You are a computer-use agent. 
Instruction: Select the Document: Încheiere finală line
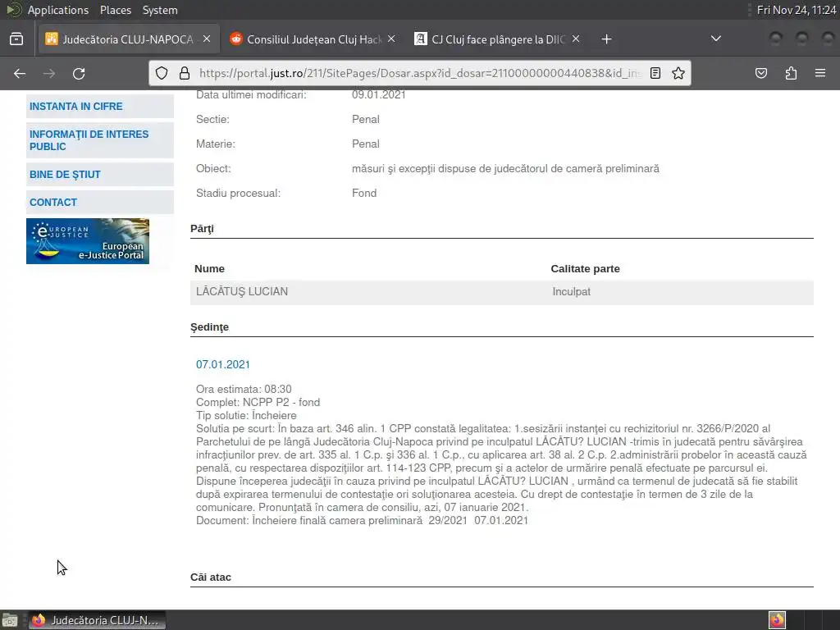(362, 520)
